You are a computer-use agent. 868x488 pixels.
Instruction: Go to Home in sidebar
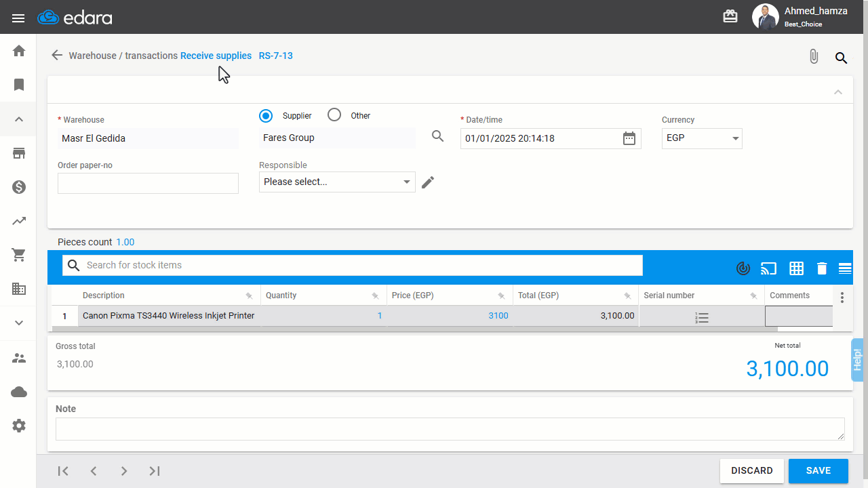19,51
